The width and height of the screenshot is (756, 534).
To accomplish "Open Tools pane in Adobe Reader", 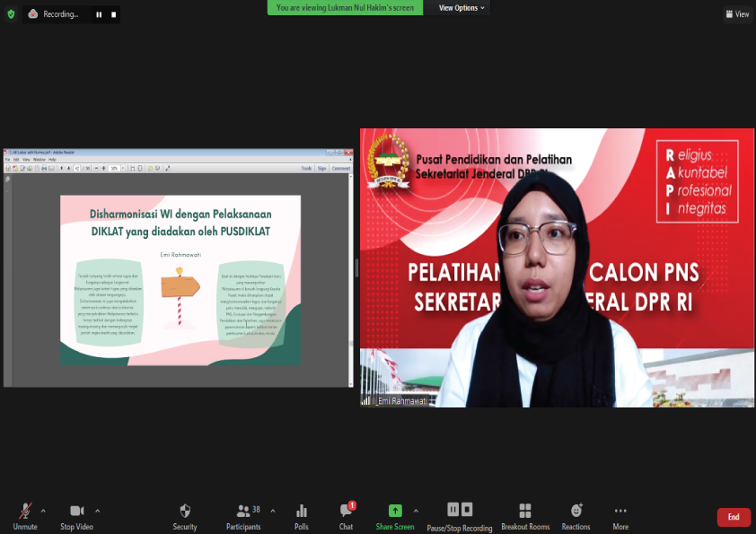I will tap(307, 168).
